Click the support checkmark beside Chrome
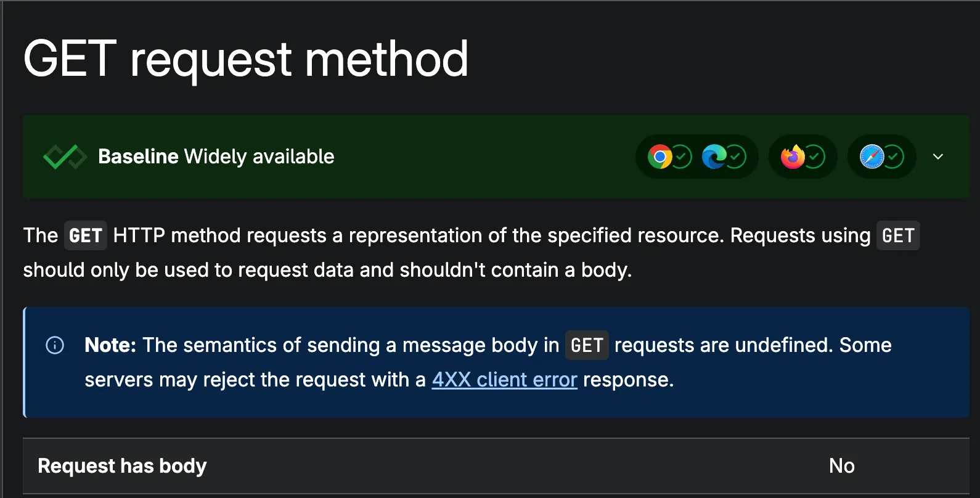Viewport: 980px width, 498px height. point(682,157)
